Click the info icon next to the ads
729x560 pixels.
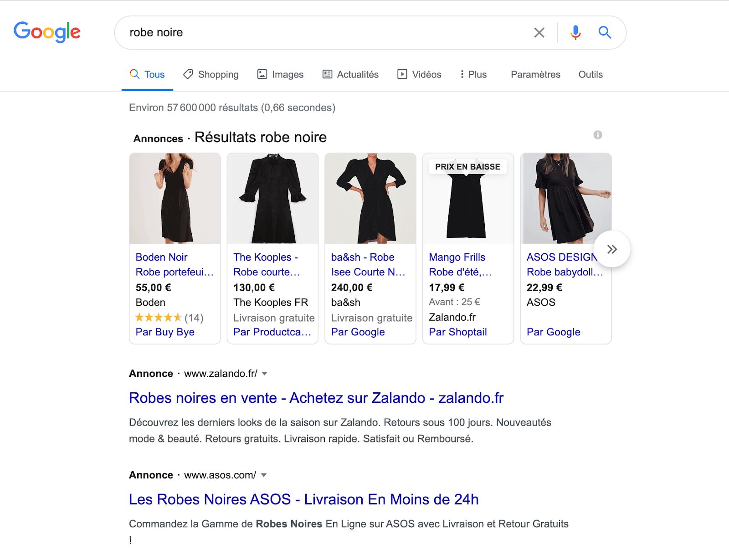[598, 134]
